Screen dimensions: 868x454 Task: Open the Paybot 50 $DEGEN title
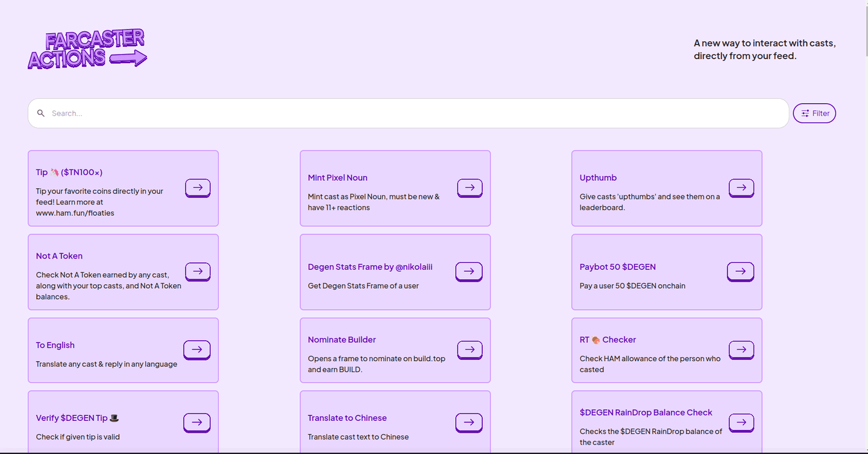(618, 267)
